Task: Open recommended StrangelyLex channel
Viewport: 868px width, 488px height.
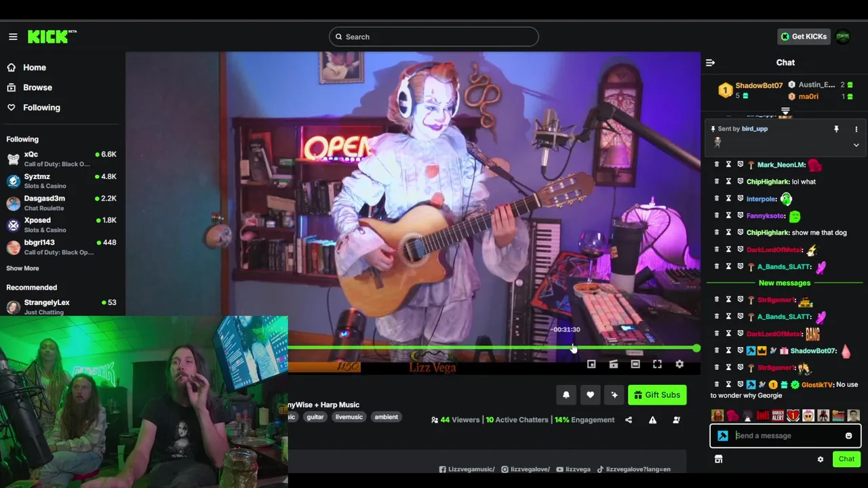Action: pos(61,306)
